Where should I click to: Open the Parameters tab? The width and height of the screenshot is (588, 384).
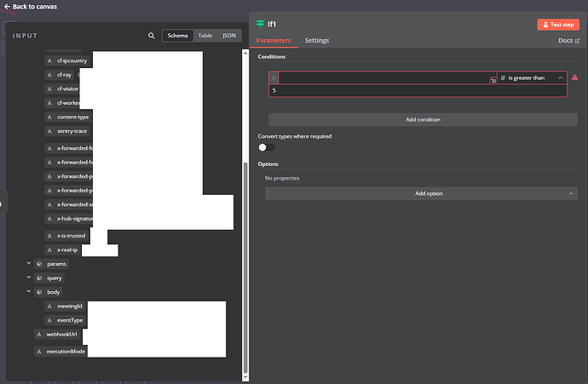(x=274, y=41)
